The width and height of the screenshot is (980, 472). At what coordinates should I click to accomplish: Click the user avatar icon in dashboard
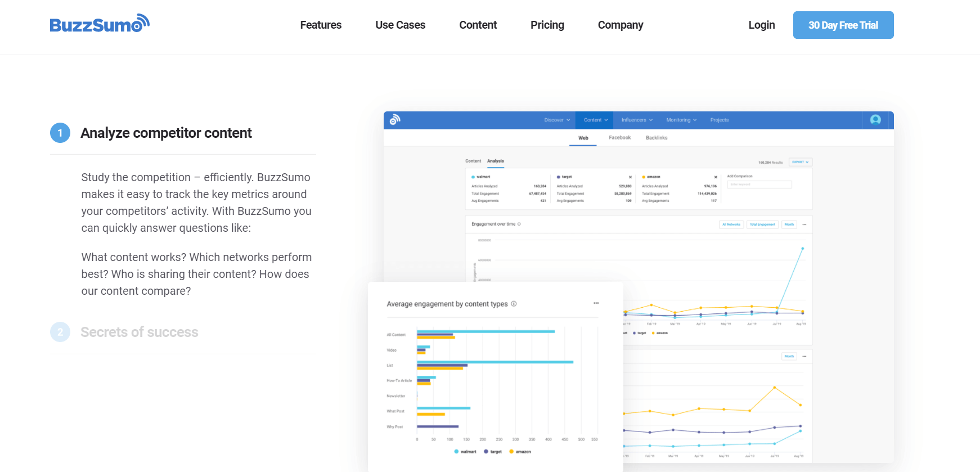click(x=875, y=119)
